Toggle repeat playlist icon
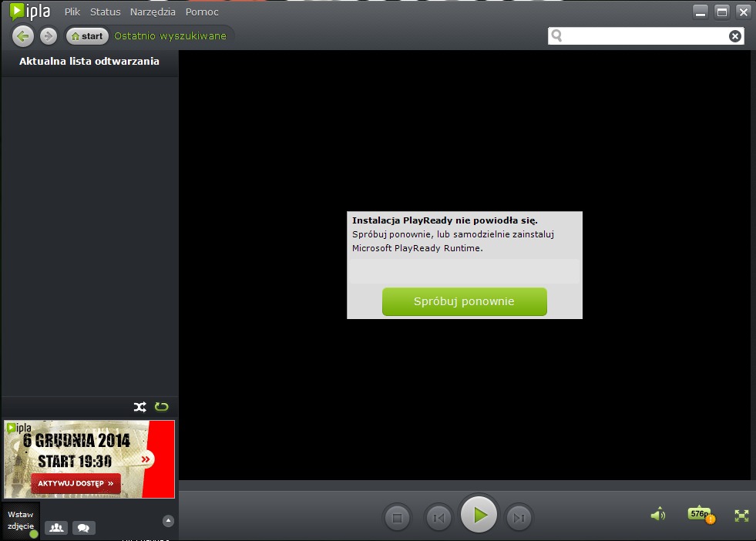 (x=162, y=407)
